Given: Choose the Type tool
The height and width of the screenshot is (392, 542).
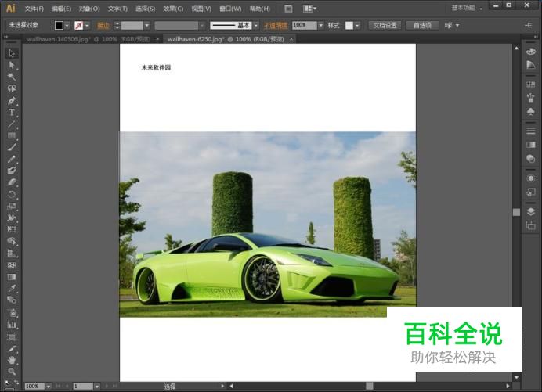Looking at the screenshot, I should pyautogui.click(x=12, y=112).
